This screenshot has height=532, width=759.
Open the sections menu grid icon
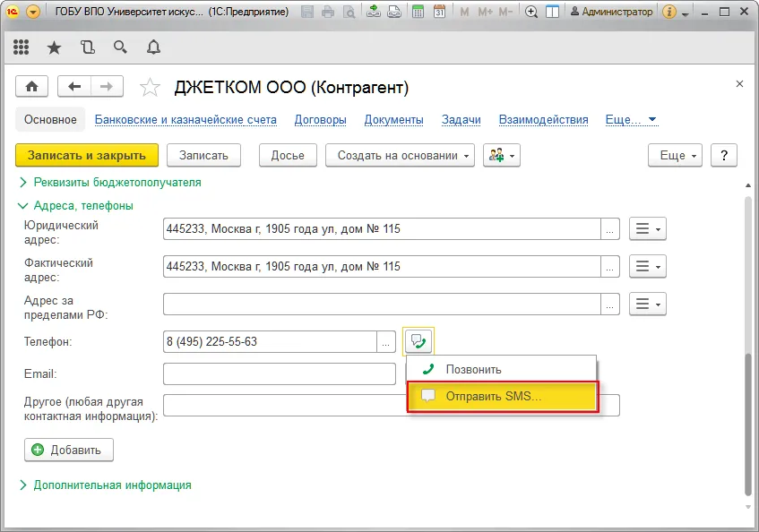(x=21, y=47)
